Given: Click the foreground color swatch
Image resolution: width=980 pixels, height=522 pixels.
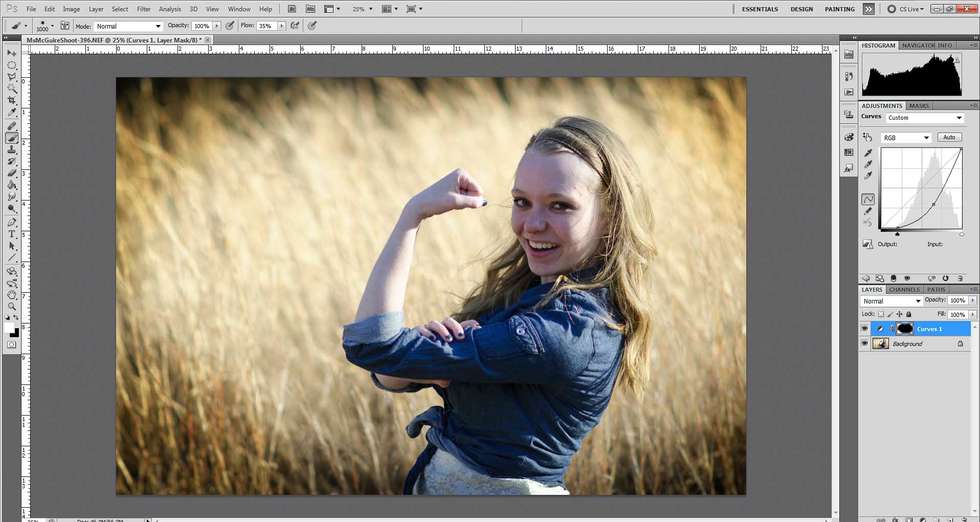Looking at the screenshot, I should click(10, 328).
